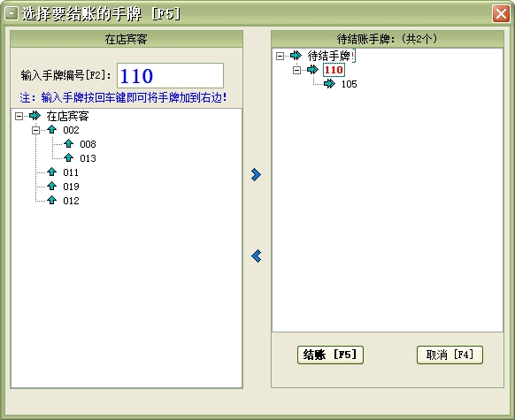Image resolution: width=515 pixels, height=420 pixels.
Task: Click the arrow icon beside 105
Action: coord(329,84)
